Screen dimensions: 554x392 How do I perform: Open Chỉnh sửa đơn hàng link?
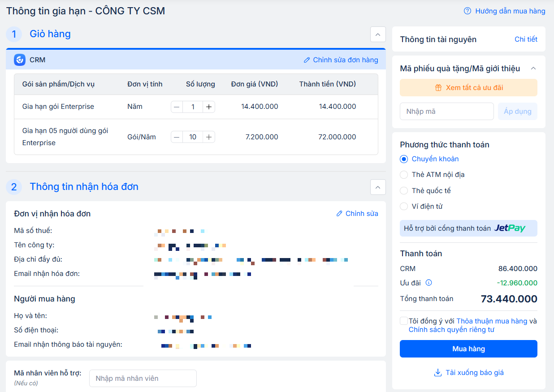[341, 60]
